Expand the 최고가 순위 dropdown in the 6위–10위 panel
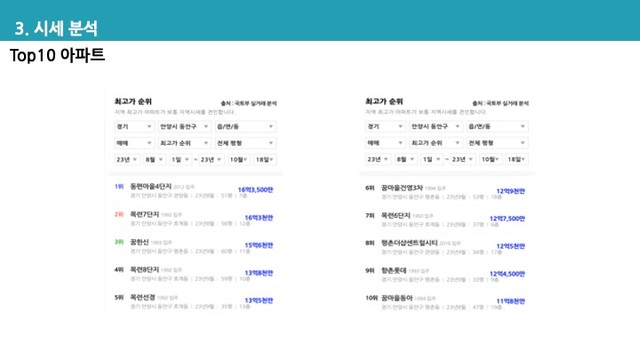Screen dimensions: 640x360 pyautogui.click(x=436, y=143)
